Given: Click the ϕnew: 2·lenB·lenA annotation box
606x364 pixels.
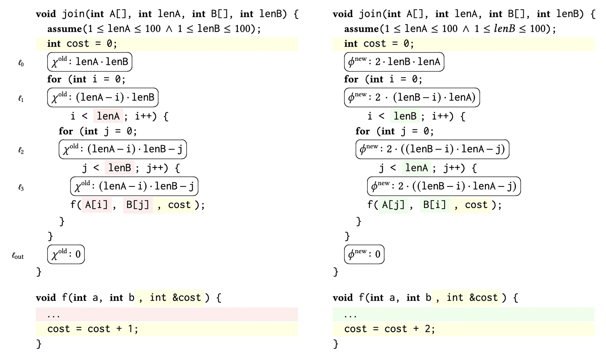Looking at the screenshot, I should [x=394, y=62].
